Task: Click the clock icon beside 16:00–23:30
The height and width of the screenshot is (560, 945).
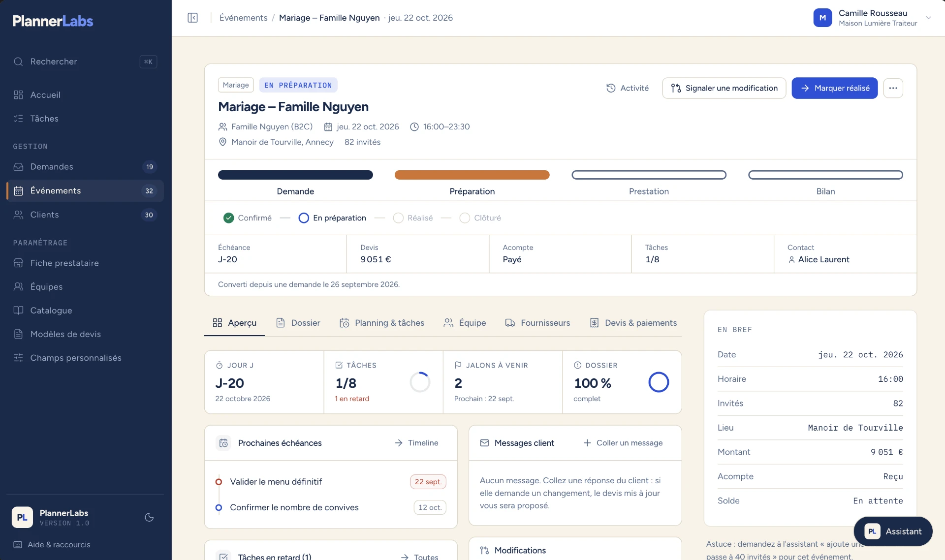Action: (x=414, y=127)
